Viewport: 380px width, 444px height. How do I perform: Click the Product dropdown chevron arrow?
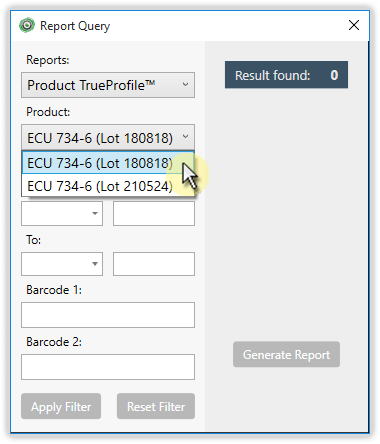coord(185,137)
